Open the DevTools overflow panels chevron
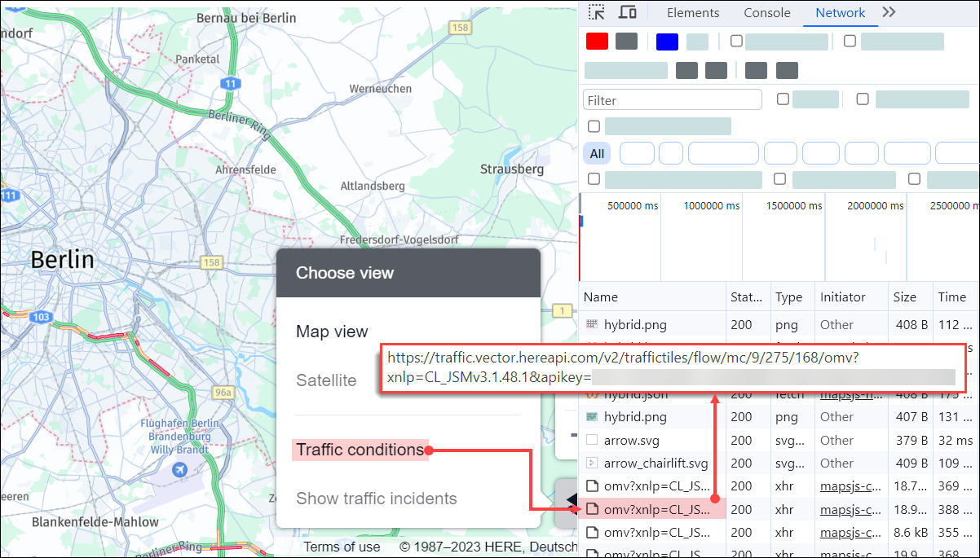Image resolution: width=980 pixels, height=558 pixels. [889, 12]
